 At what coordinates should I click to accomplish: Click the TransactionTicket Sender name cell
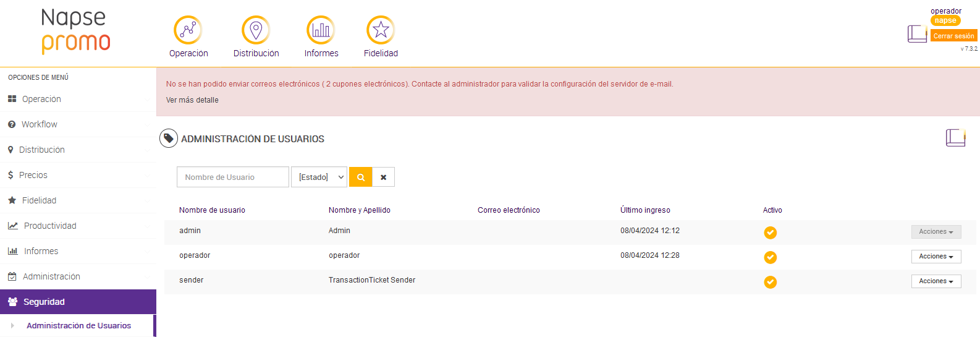tap(372, 280)
